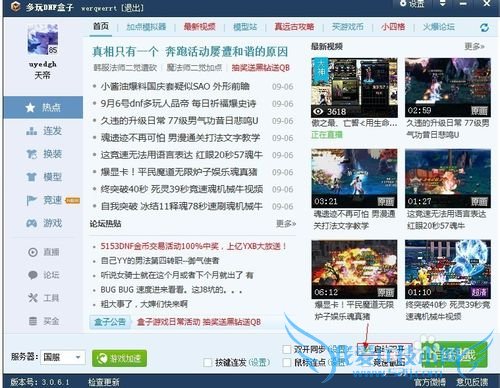Open the 多玩DNF盒子 logo icon in the title bar
Viewport: 500px width, 388px height.
(x=16, y=6)
